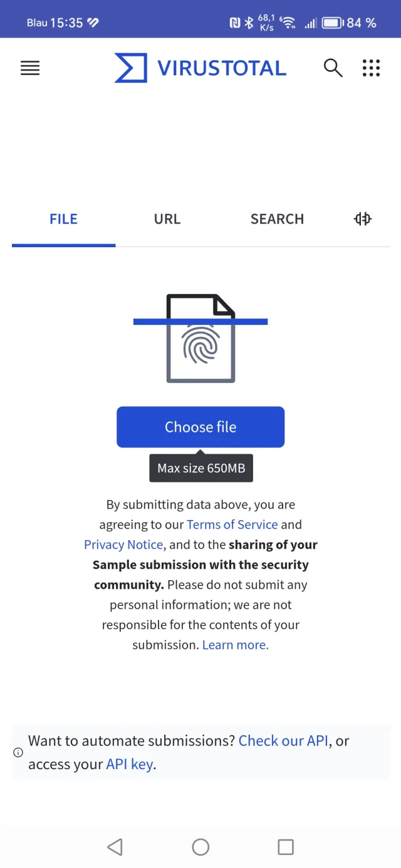401x868 pixels.
Task: Open the Check our API link
Action: tap(283, 741)
